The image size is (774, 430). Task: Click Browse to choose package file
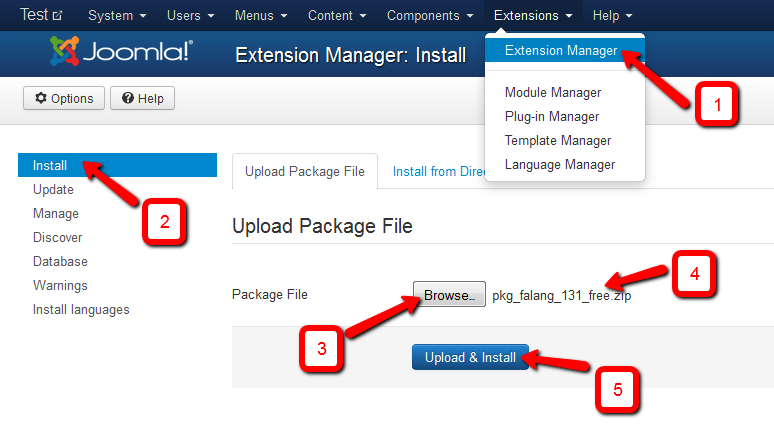tap(449, 295)
